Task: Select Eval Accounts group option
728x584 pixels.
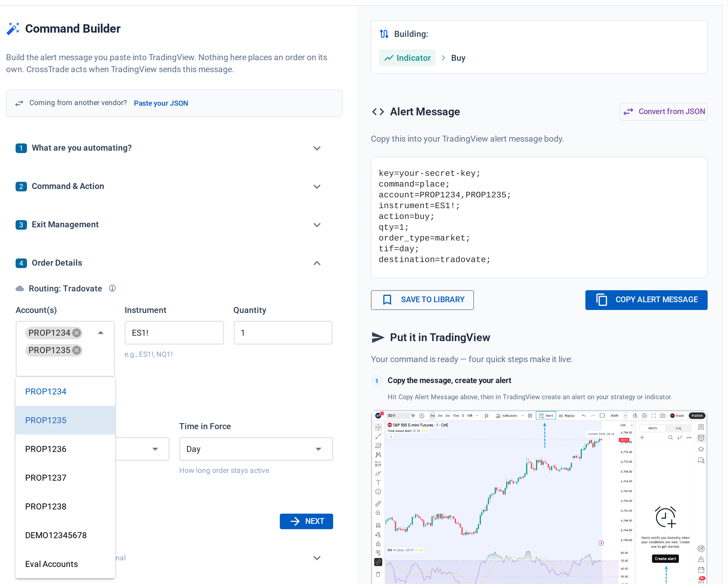Action: click(65, 564)
